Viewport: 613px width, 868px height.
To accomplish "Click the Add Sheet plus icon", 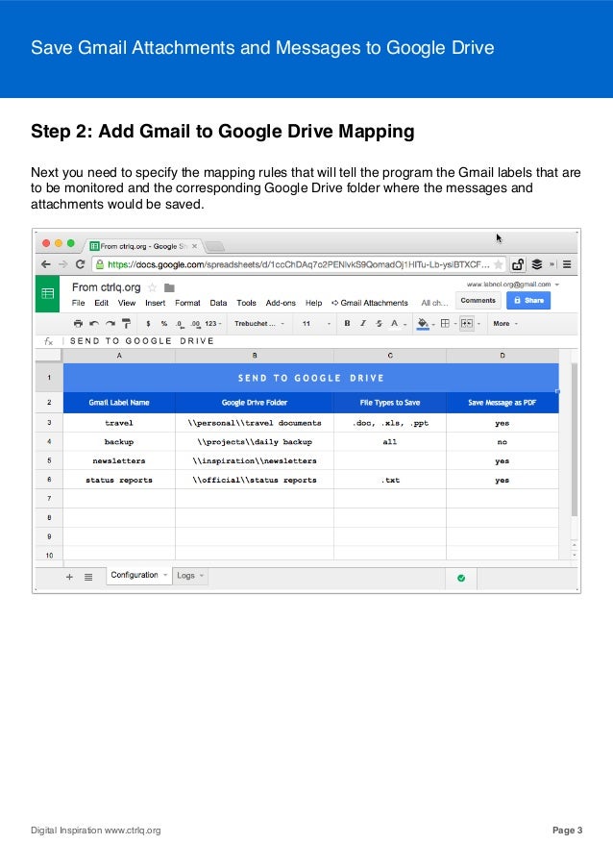I will 70,577.
